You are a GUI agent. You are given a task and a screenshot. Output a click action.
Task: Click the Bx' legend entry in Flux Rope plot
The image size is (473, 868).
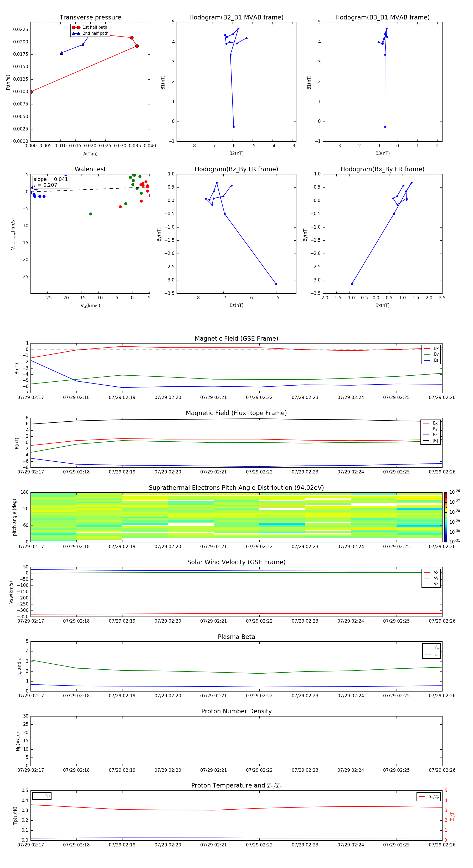431,423
